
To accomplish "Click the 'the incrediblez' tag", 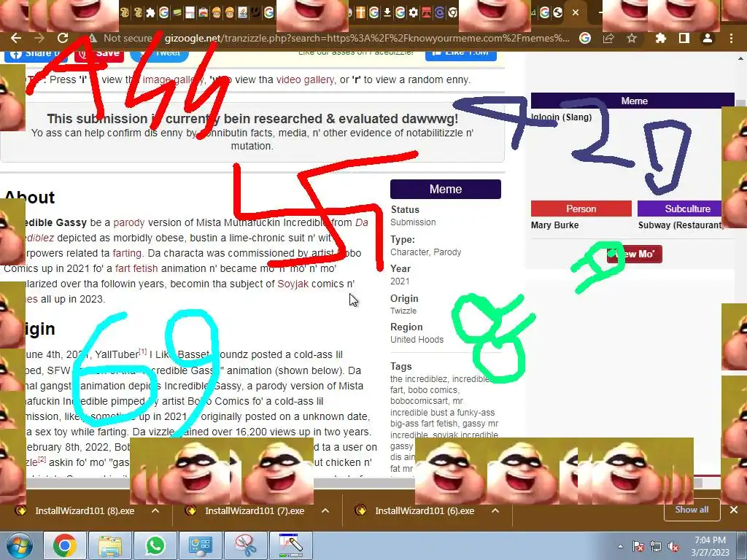I will (x=418, y=379).
